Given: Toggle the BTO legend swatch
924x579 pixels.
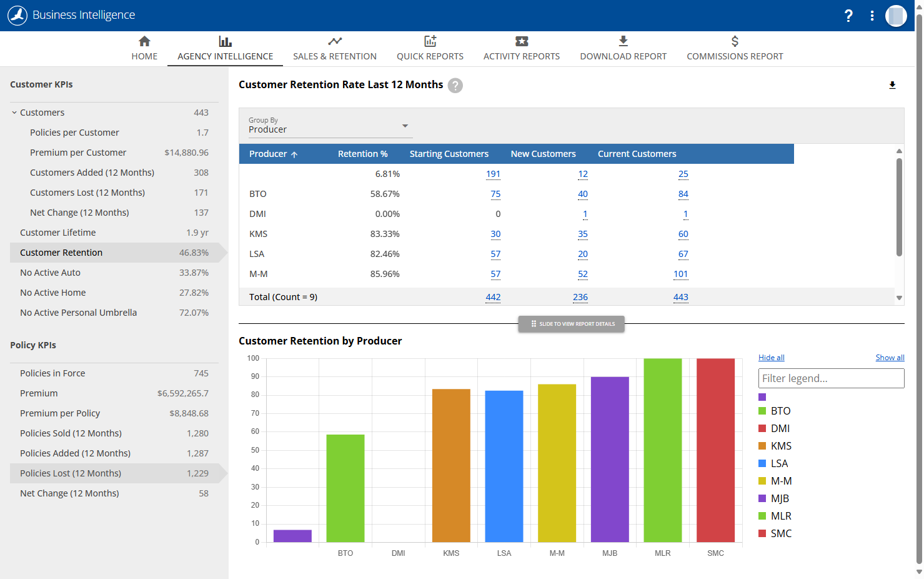Looking at the screenshot, I should 762,411.
